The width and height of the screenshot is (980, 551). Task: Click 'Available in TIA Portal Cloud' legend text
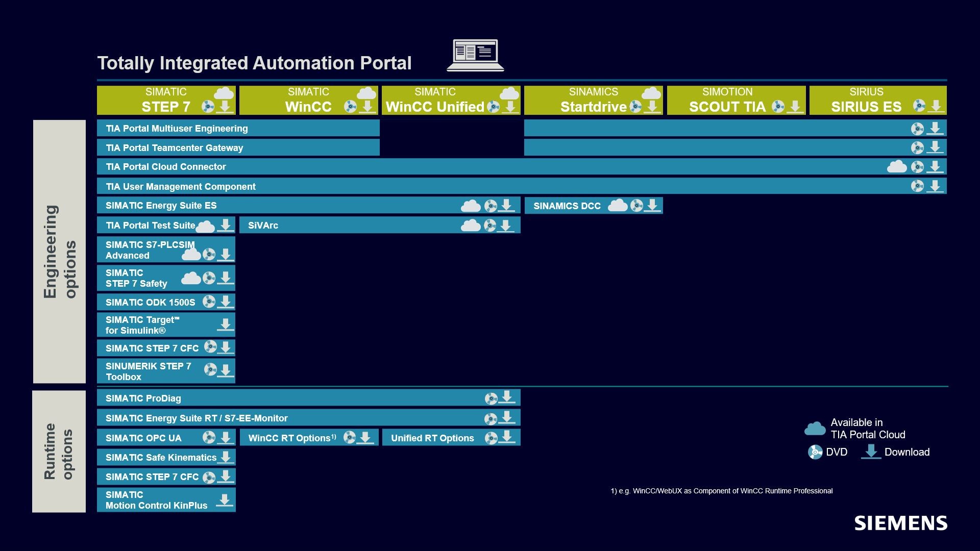pyautogui.click(x=868, y=429)
